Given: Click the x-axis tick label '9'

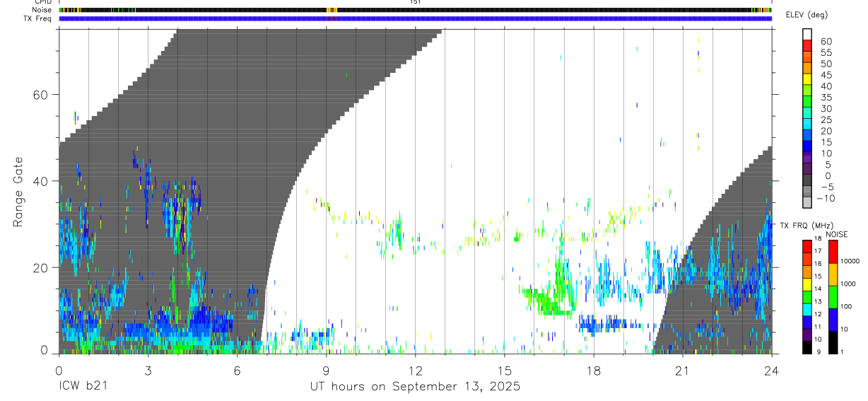Looking at the screenshot, I should (x=326, y=371).
